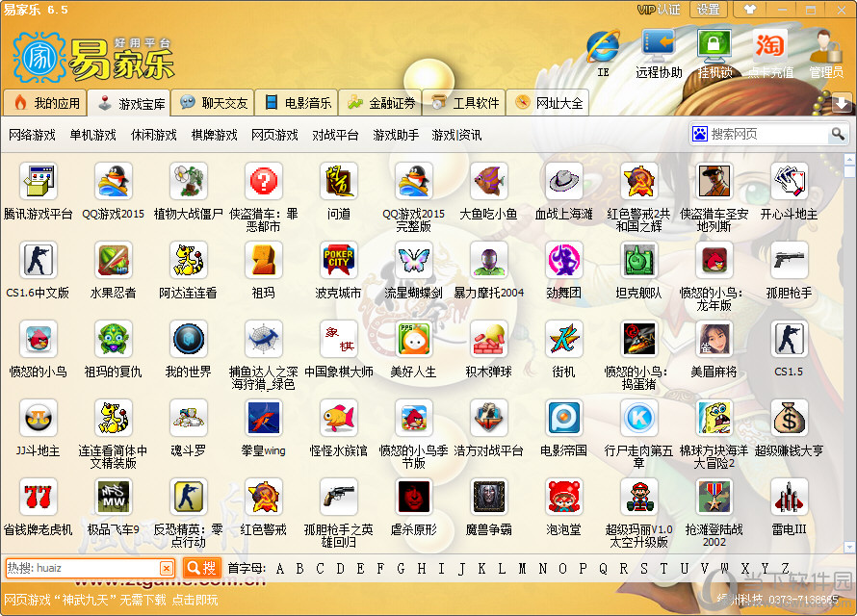Screen dimensions: 857x616
Task: Click the VIP认证 link
Action: [659, 10]
